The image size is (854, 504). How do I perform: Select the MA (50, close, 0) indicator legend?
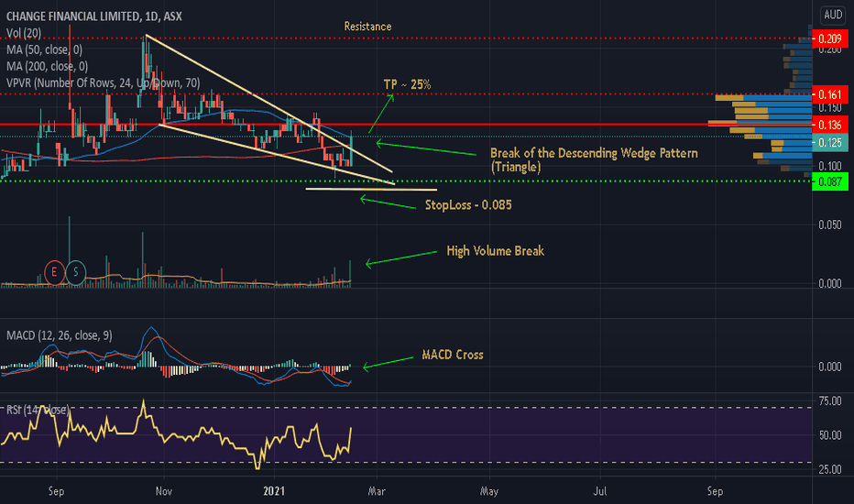[x=44, y=49]
